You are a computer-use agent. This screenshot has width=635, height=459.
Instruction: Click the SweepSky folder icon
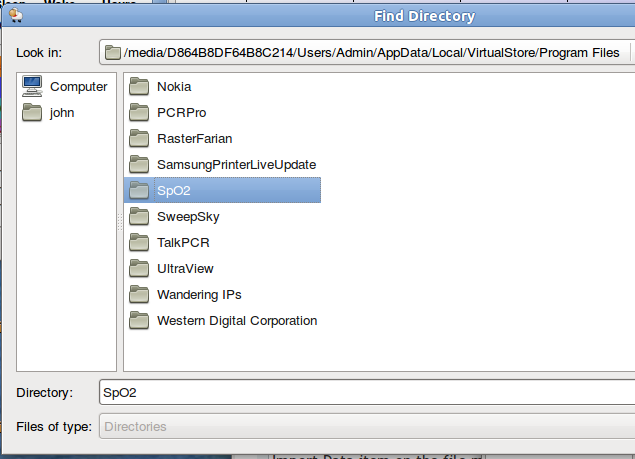(139, 216)
